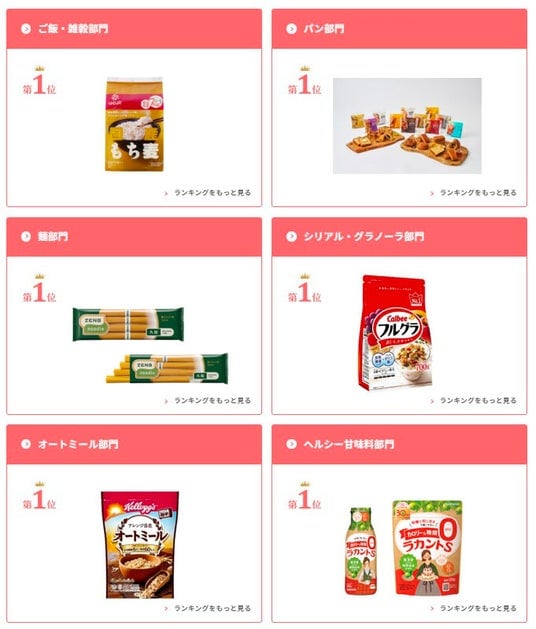Open ランキングをもっと見る under ご飯・雑穀部門
Screen dimensions: 536x629
pos(208,193)
